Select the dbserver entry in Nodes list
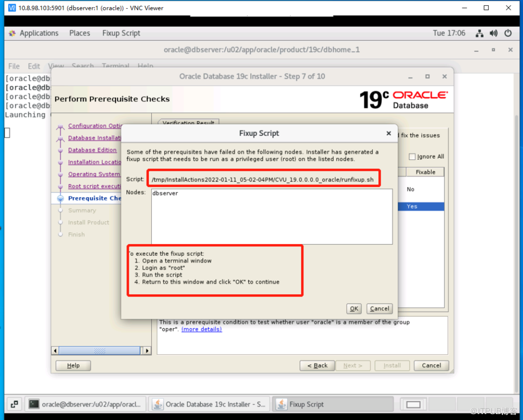The width and height of the screenshot is (523, 420). [x=165, y=193]
